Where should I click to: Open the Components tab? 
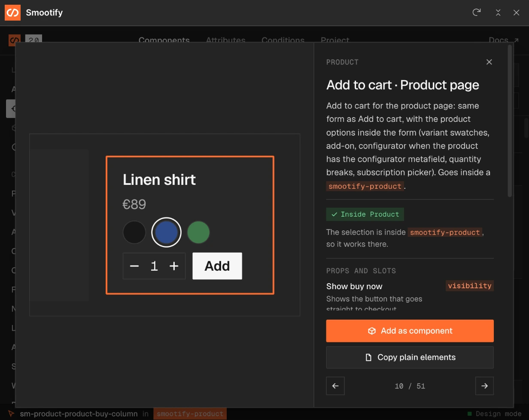(x=164, y=40)
